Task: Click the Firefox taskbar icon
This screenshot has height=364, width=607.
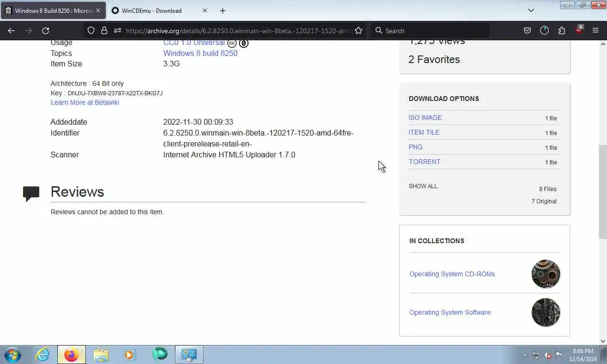Action: 72,355
